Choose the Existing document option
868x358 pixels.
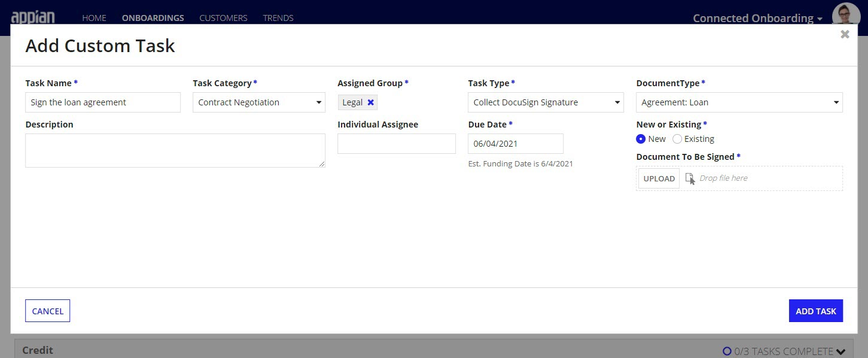coord(677,138)
